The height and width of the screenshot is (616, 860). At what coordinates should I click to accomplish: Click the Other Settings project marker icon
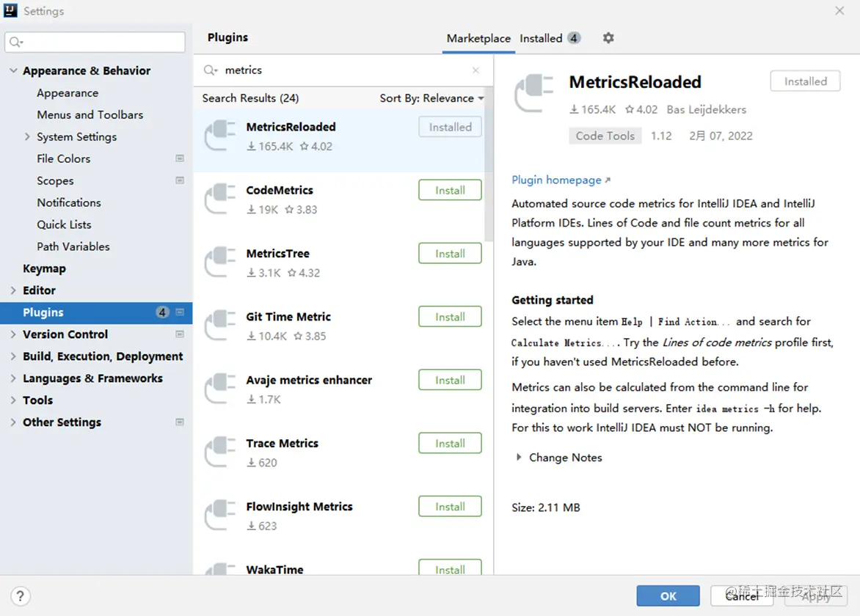(x=179, y=422)
